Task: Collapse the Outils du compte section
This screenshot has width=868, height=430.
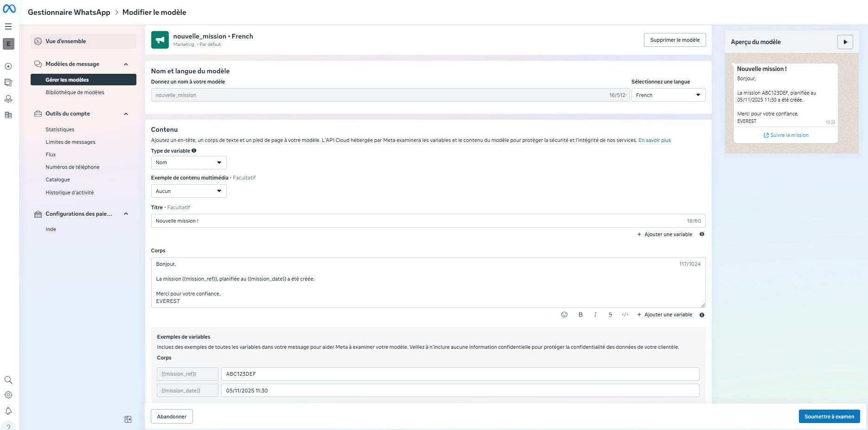Action: point(126,114)
